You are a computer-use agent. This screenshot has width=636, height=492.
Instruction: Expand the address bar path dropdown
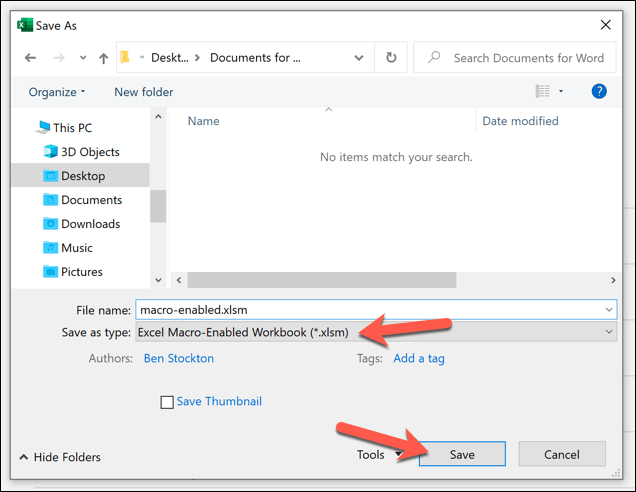[359, 58]
